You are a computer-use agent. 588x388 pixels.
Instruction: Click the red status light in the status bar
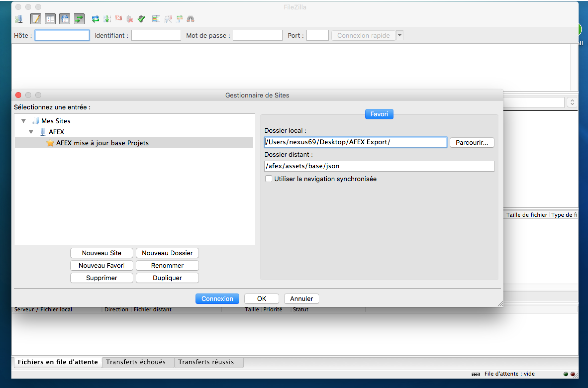[x=572, y=374]
